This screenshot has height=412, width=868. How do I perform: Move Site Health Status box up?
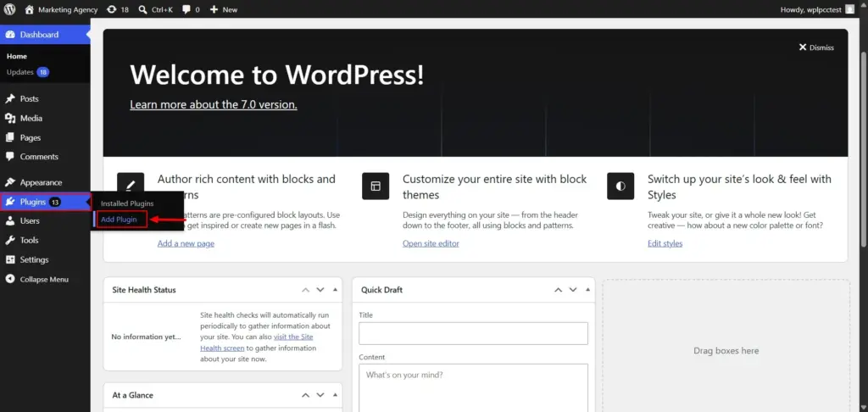click(x=305, y=290)
